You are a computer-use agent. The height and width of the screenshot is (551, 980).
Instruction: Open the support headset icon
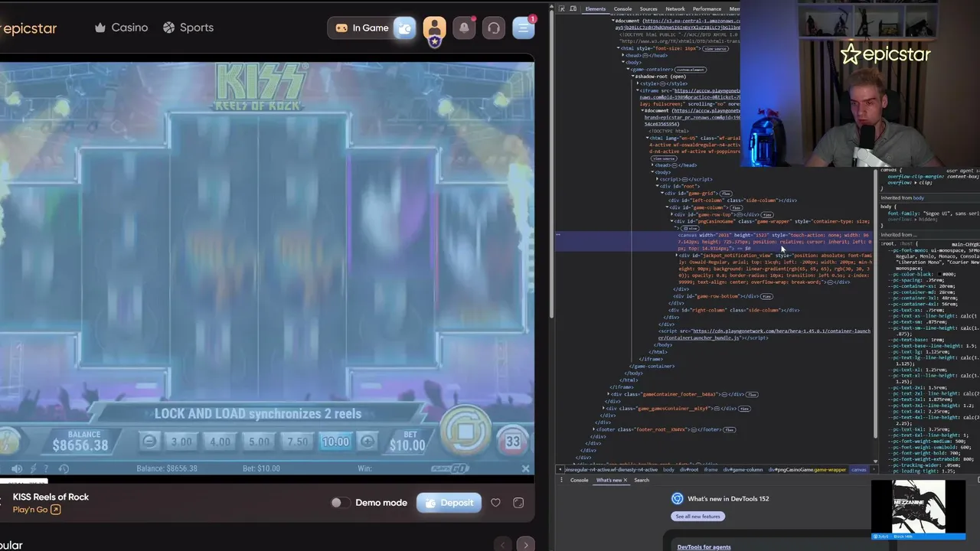click(494, 28)
